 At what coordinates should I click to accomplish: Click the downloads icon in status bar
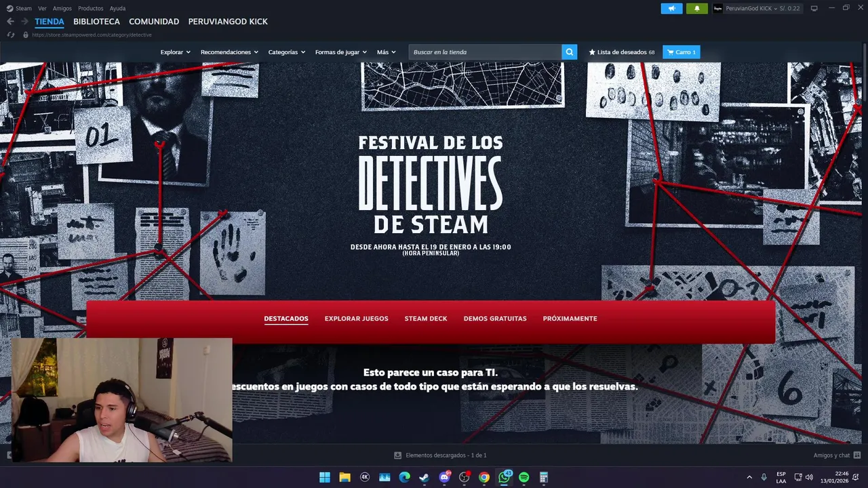click(398, 455)
